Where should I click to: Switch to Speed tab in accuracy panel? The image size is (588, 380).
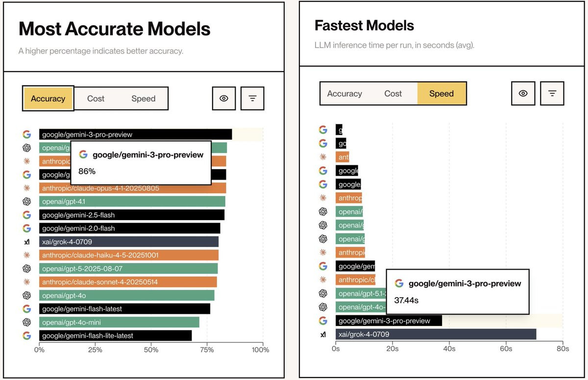(143, 99)
